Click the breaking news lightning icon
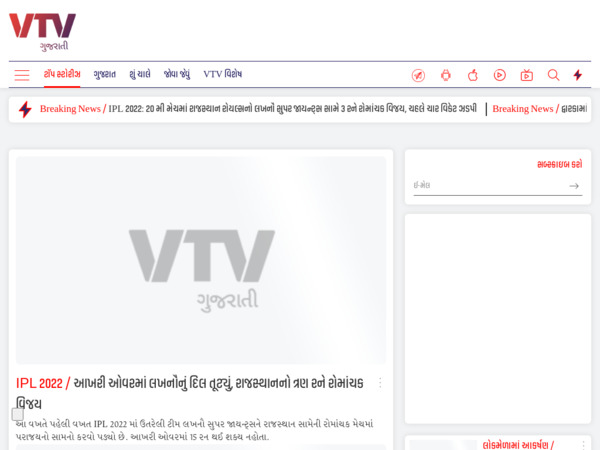Image resolution: width=600 pixels, height=450 pixels. pos(25,109)
